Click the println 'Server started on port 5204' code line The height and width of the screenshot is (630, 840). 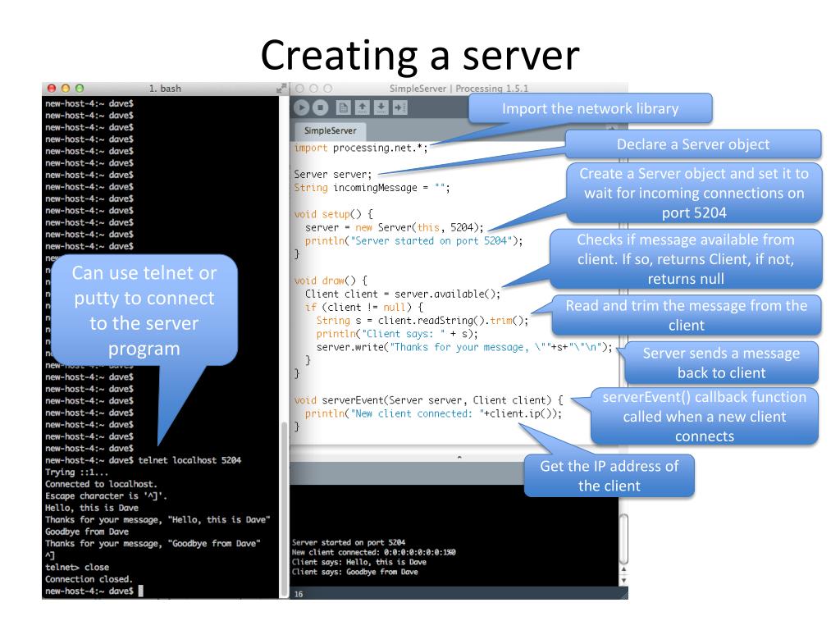pos(413,241)
